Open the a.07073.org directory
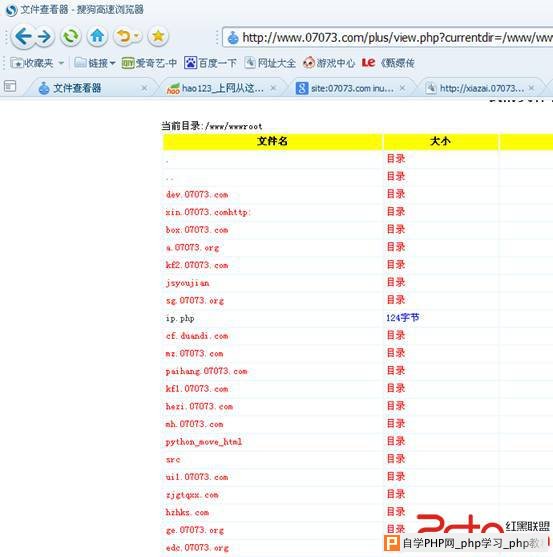Image resolution: width=553 pixels, height=557 pixels. tap(192, 248)
